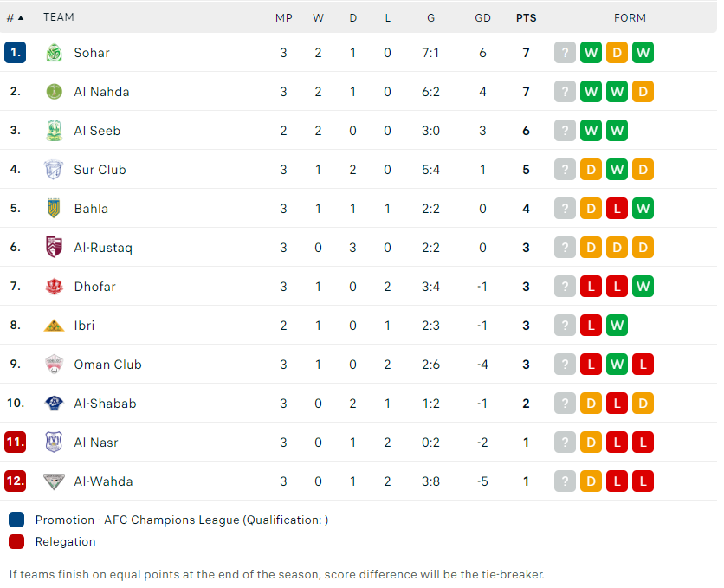Viewport: 724px width, 588px height.
Task: Click the FORM column header
Action: pyautogui.click(x=630, y=18)
